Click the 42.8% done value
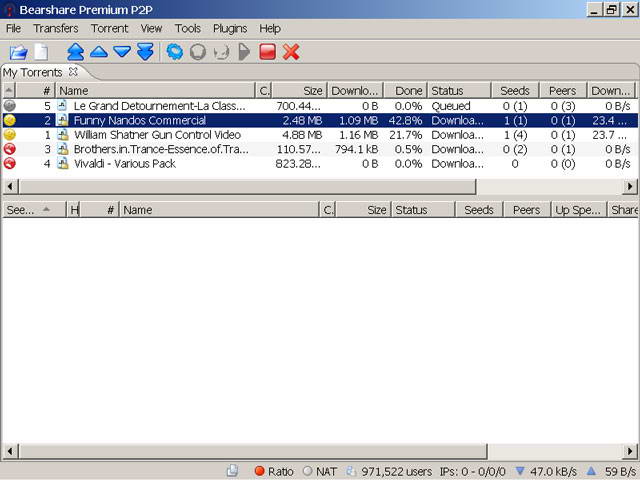The width and height of the screenshot is (640, 480). [405, 120]
